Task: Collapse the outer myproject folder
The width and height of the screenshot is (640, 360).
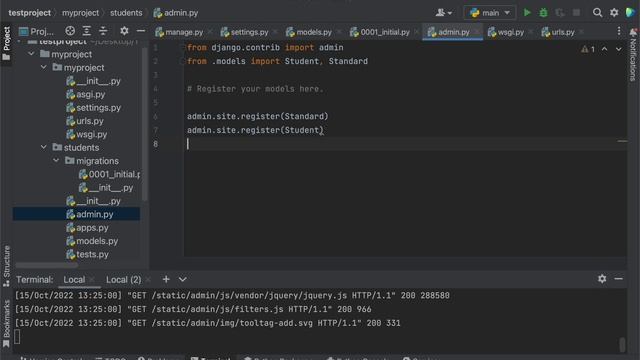Action: [31, 54]
